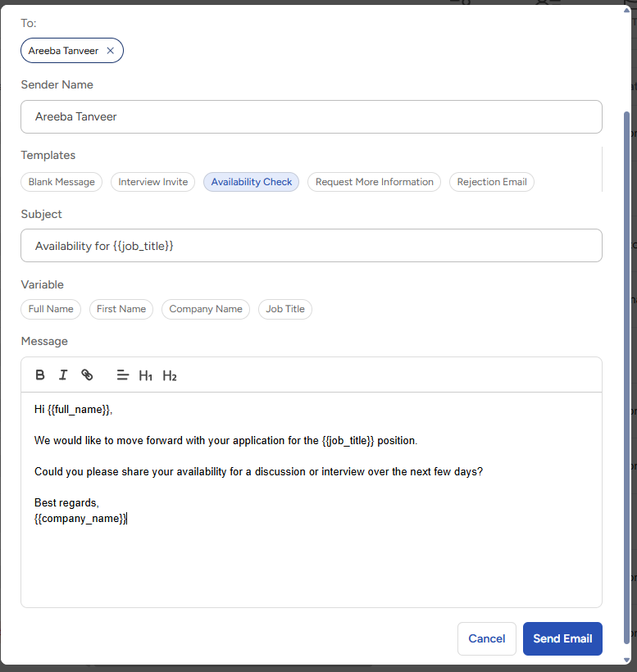Screen dimensions: 637x672
Task: Insert the Full Name variable
Action: [x=51, y=309]
